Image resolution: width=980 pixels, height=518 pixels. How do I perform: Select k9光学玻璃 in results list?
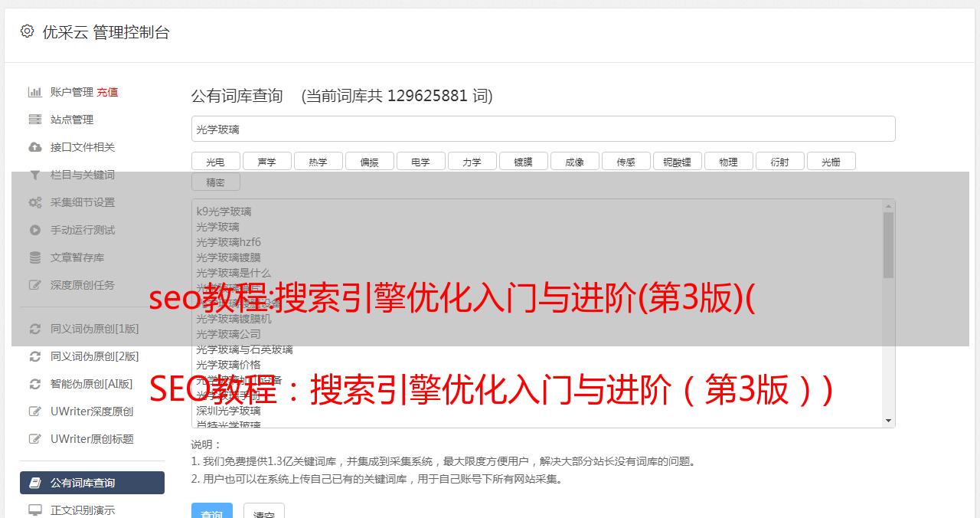click(x=224, y=211)
